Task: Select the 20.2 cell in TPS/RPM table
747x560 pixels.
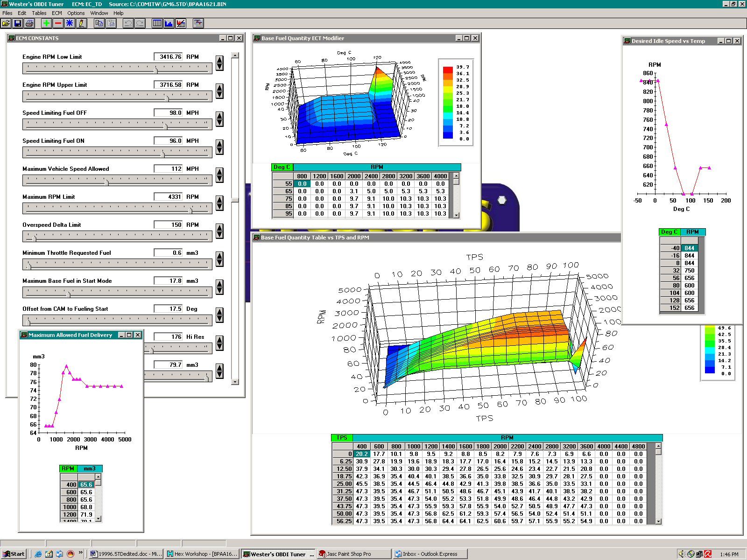Action: [362, 454]
